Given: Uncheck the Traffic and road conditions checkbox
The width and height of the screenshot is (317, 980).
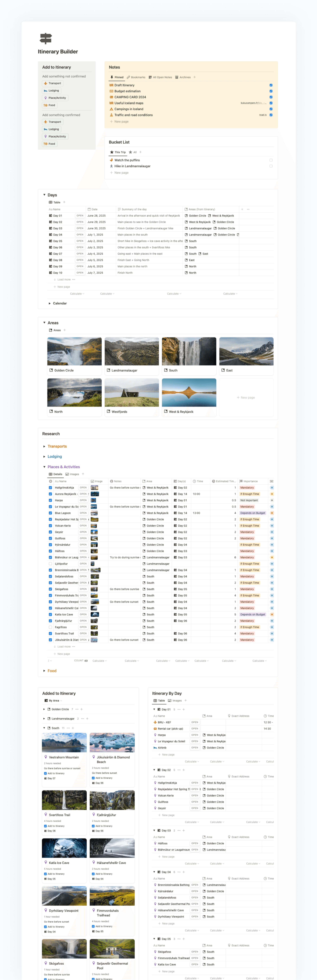Looking at the screenshot, I should 271,115.
